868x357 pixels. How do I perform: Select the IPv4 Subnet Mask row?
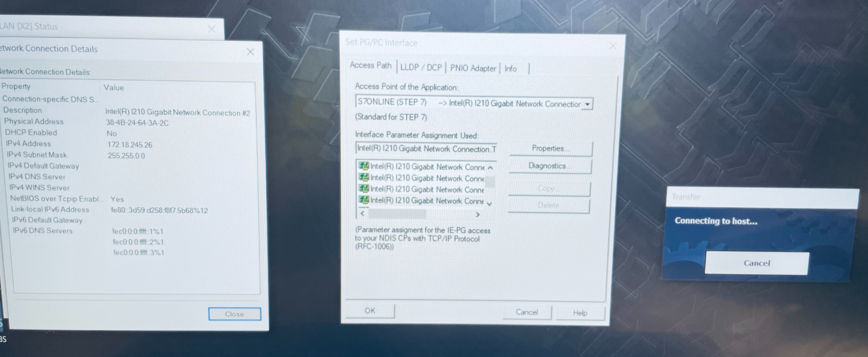tap(130, 155)
